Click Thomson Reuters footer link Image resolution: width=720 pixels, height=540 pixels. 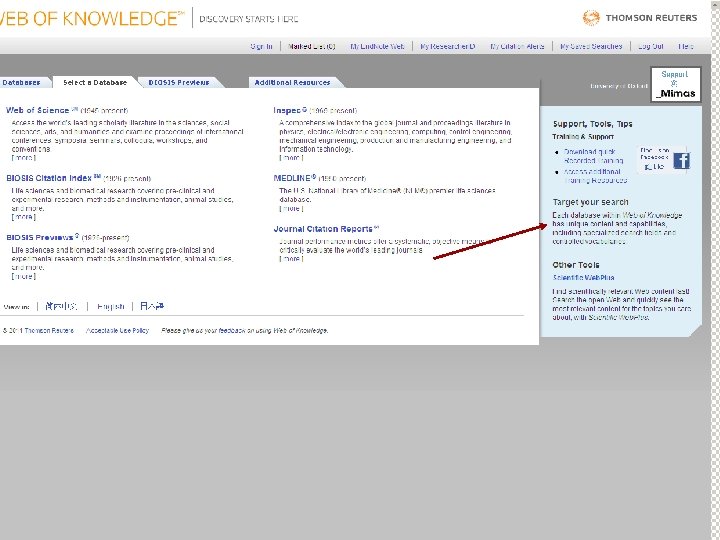pyautogui.click(x=49, y=330)
